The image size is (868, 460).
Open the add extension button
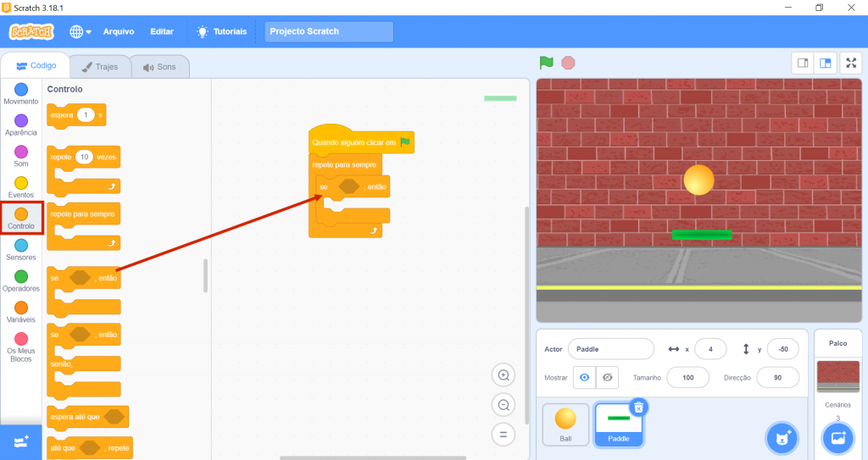click(x=21, y=442)
